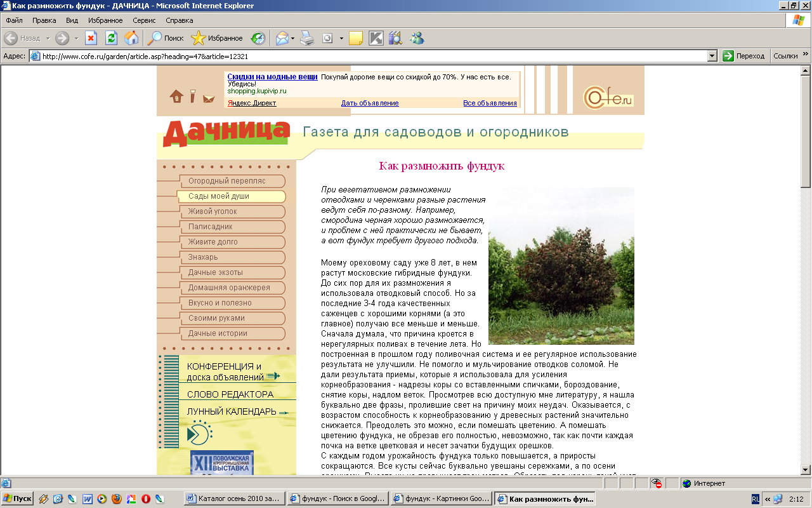812x508 pixels.
Task: Select the 'Дачные истории' section tab
Action: pos(232,333)
